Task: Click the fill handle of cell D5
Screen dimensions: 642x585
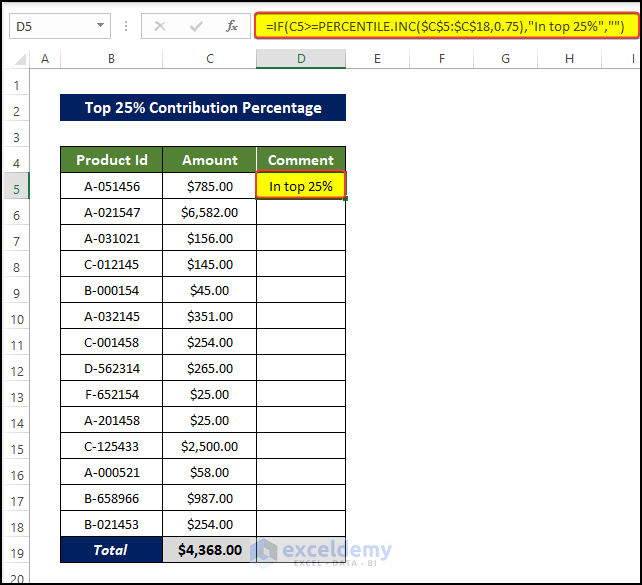Action: pos(346,199)
